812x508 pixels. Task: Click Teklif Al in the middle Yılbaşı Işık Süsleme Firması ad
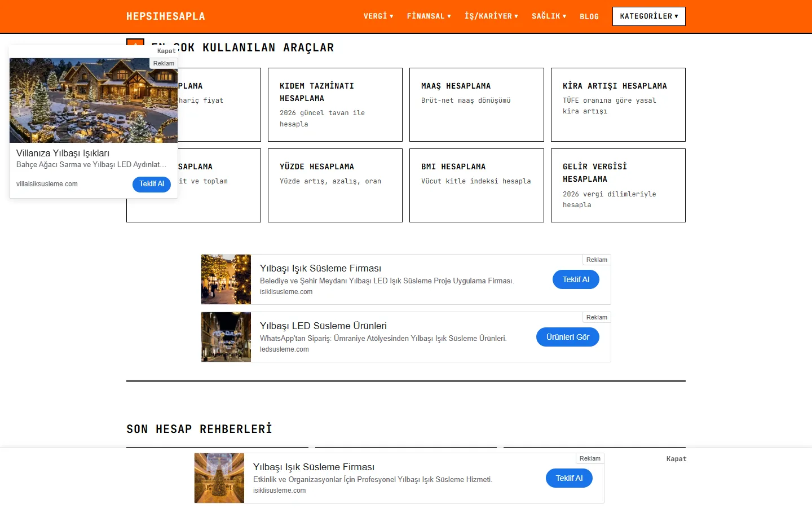(x=576, y=279)
